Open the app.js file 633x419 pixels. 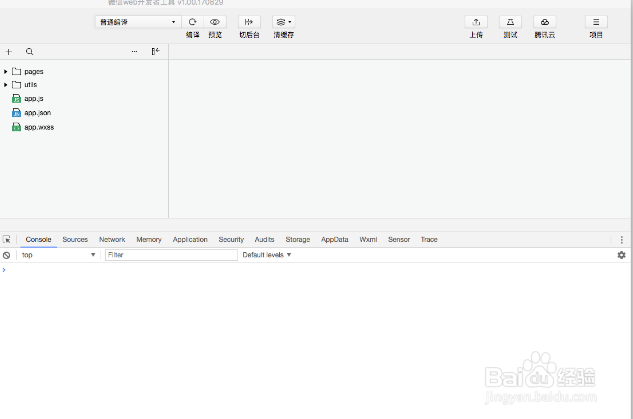pos(28,98)
